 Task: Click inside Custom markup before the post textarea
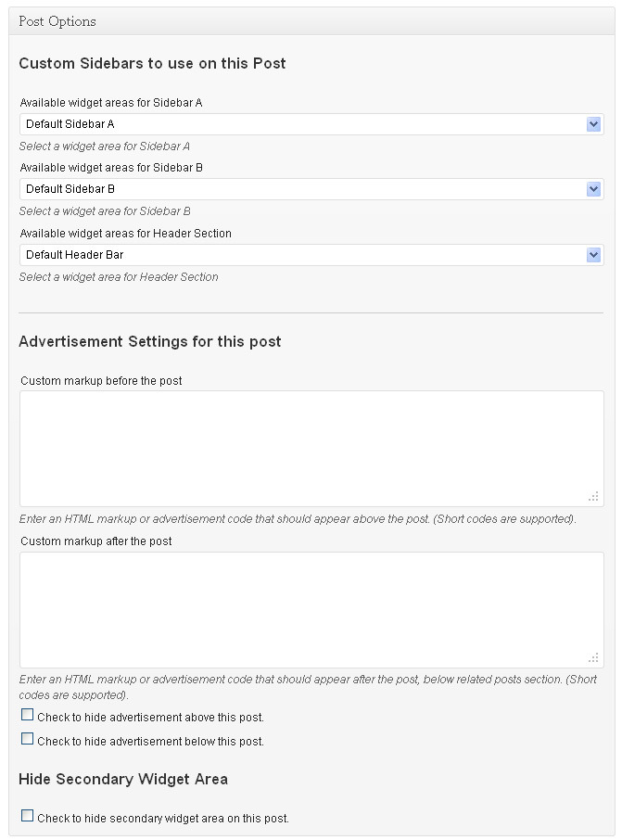pyautogui.click(x=311, y=448)
